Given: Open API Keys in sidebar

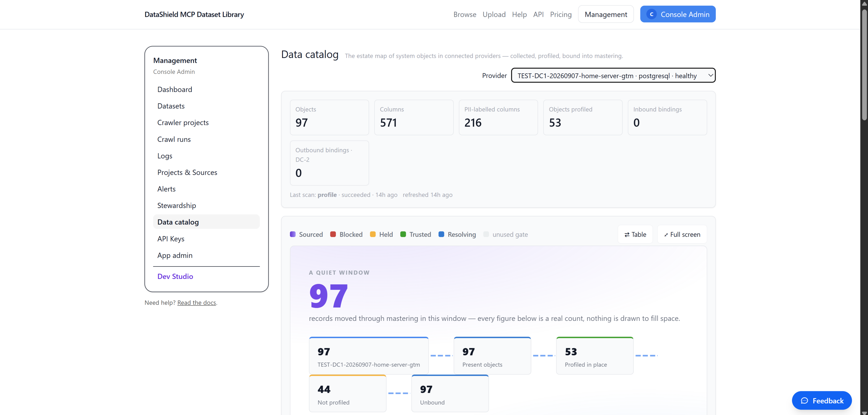Looking at the screenshot, I should coord(206,238).
